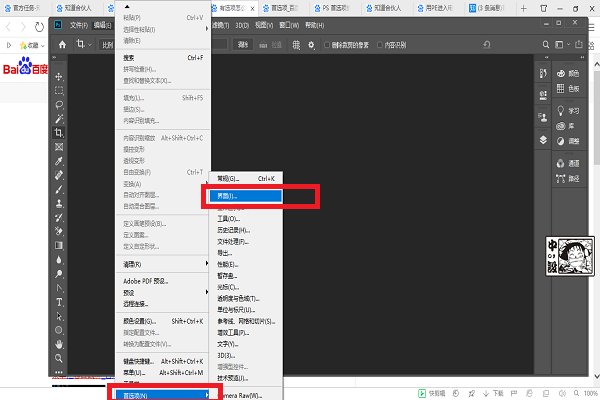Open the crop tool preset picker arrow
This screenshot has height=400, width=600.
90,45
